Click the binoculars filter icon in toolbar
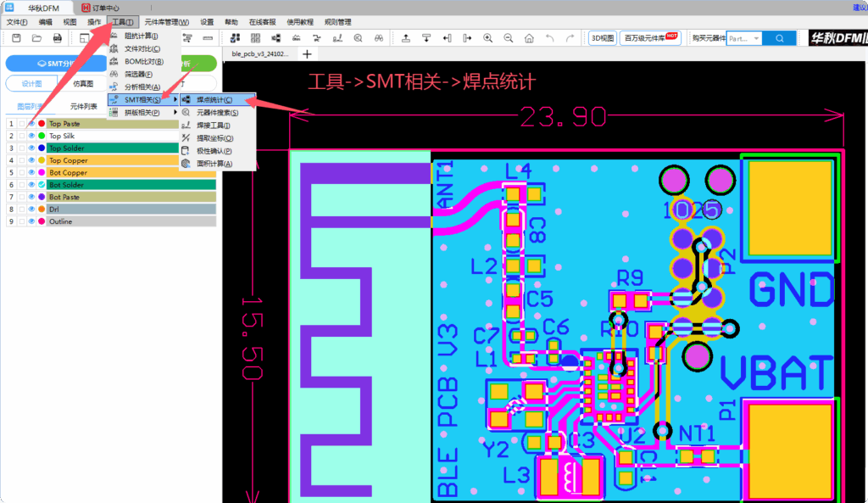 pos(378,38)
